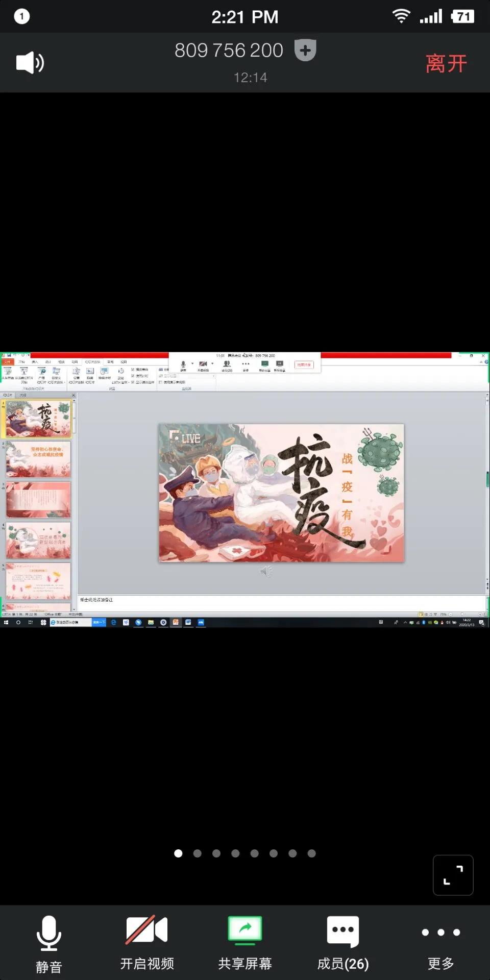Open the 审阅 Review ribbon tab

click(110, 362)
